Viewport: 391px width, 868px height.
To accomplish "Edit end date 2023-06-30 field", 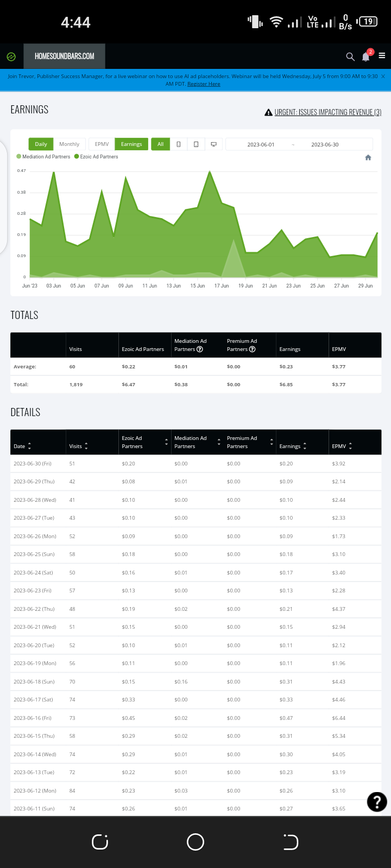I will pos(325,145).
